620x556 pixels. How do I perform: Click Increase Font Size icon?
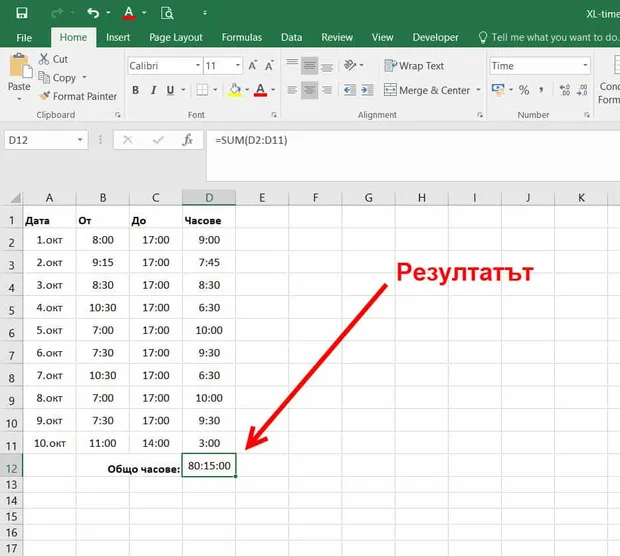[252, 66]
